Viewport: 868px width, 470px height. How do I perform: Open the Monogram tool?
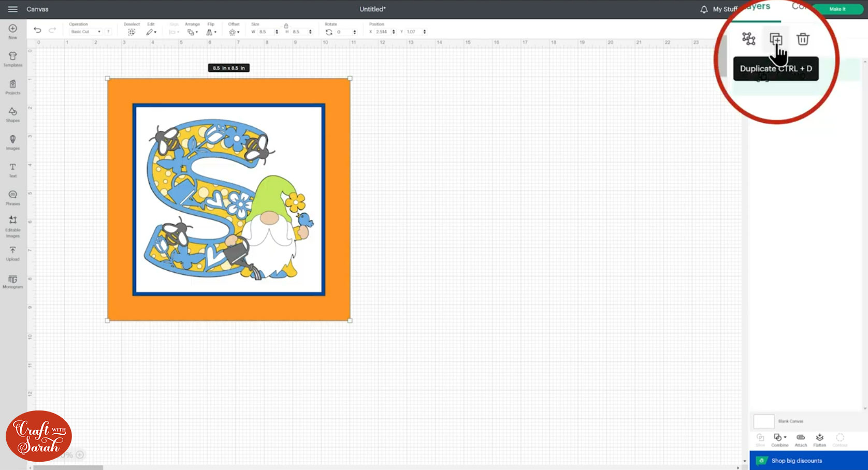(x=13, y=282)
